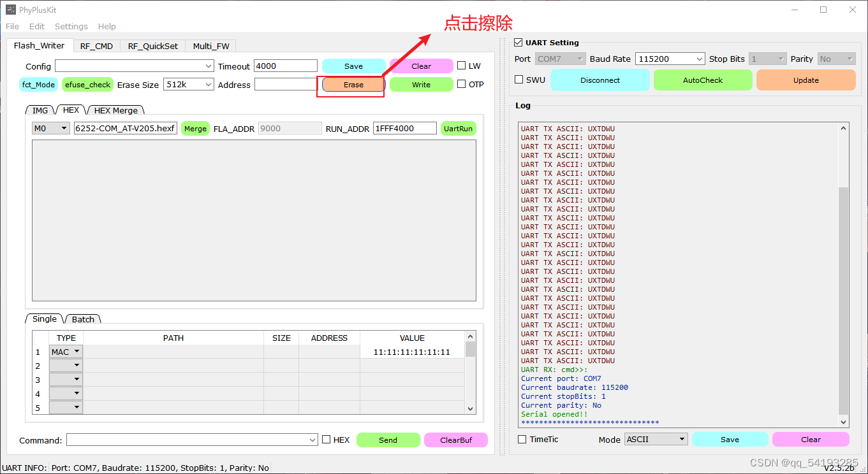Viewport: 868px width, 474px height.
Task: Switch to the RF_CMD tab
Action: point(96,46)
